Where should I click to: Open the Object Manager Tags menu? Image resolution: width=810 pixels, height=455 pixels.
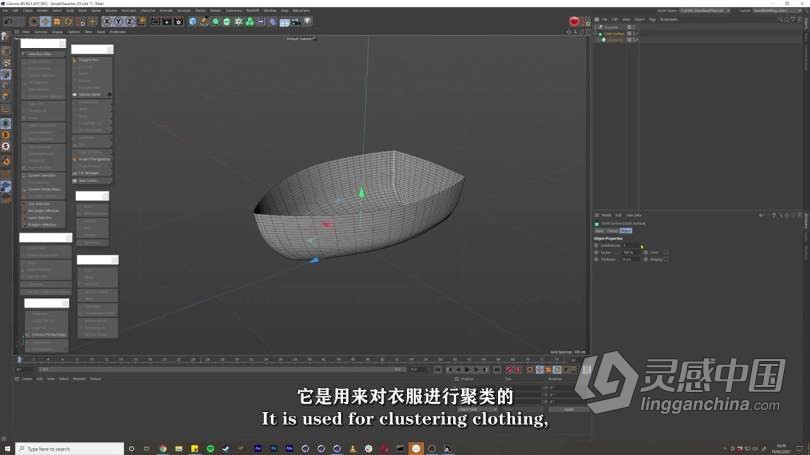click(652, 20)
